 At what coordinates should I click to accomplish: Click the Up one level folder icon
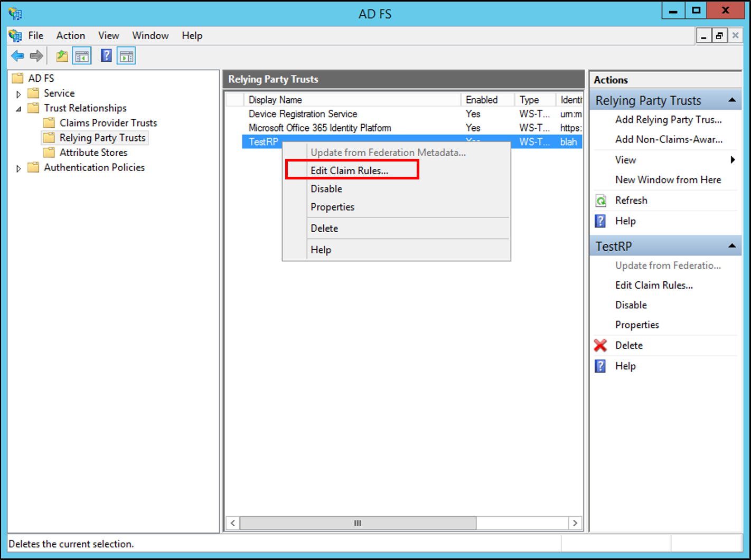[x=62, y=55]
